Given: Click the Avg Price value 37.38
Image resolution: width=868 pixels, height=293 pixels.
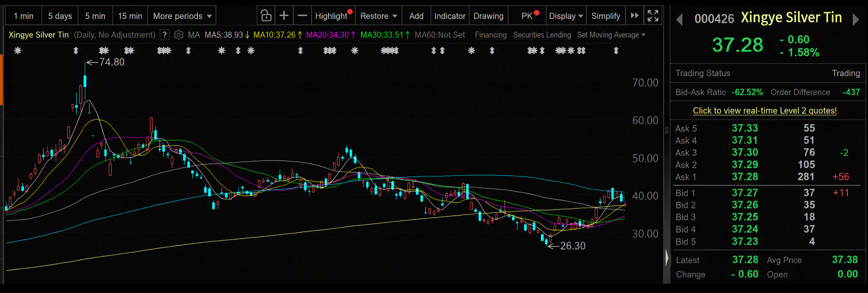Looking at the screenshot, I should 845,260.
